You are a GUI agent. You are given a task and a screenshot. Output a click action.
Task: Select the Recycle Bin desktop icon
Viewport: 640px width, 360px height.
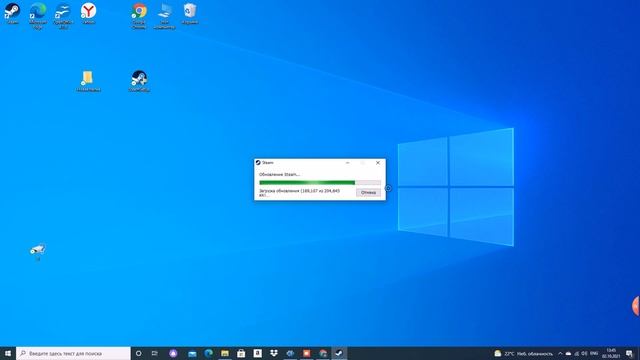coord(190,13)
